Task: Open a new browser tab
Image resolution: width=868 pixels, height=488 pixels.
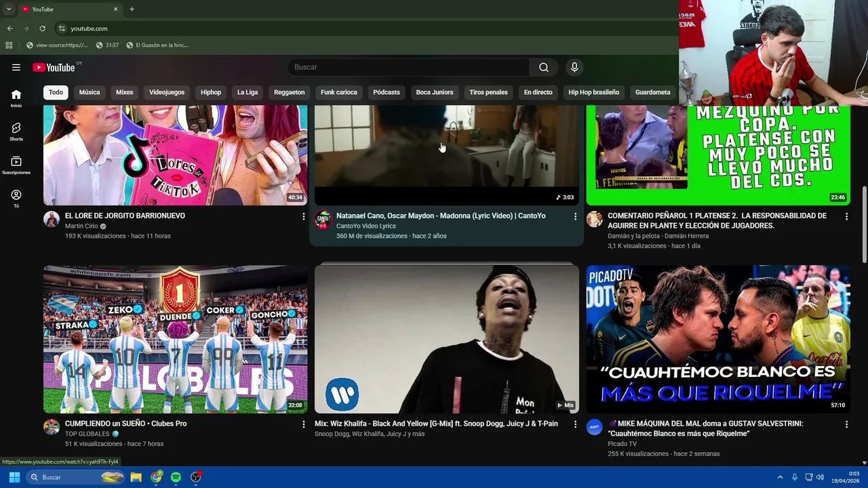Action: (x=132, y=9)
